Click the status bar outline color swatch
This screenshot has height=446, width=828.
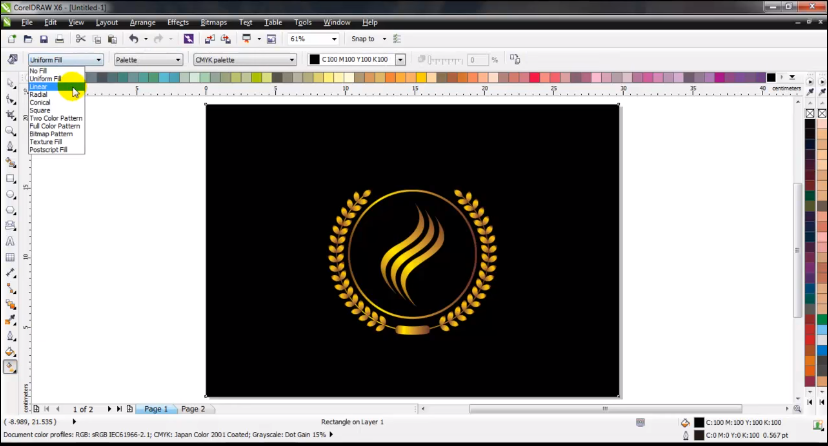click(x=699, y=435)
